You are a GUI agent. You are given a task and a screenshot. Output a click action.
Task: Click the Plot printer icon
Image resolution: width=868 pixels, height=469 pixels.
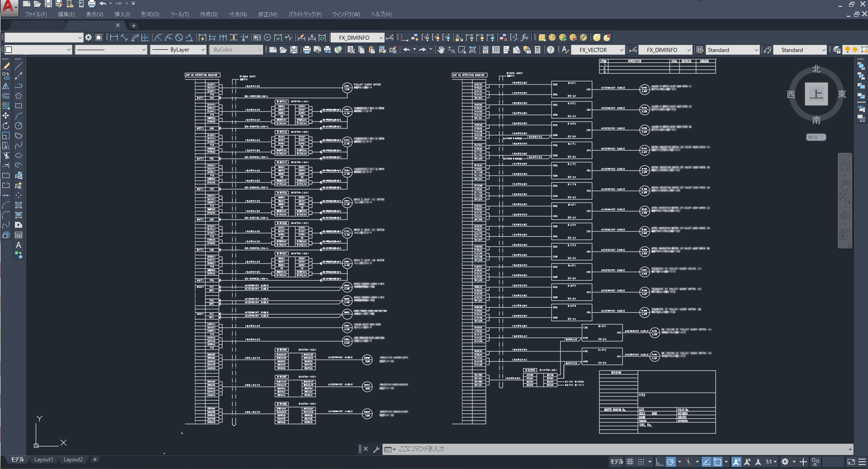pos(307,50)
